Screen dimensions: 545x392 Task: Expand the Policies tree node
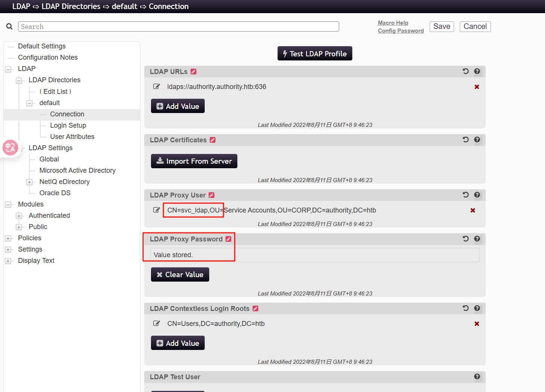[8, 238]
